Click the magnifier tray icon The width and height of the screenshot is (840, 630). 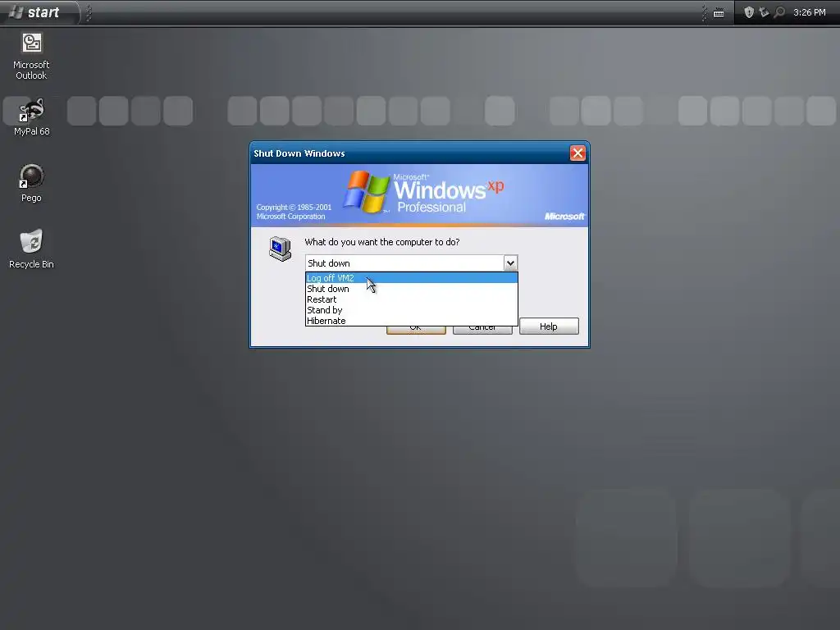[x=779, y=12]
